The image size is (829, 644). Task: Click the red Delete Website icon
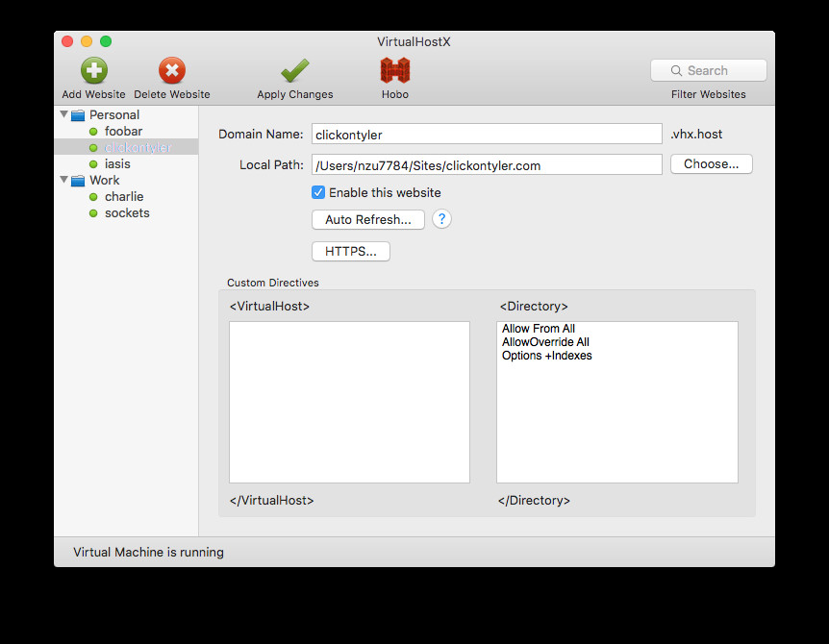point(172,70)
